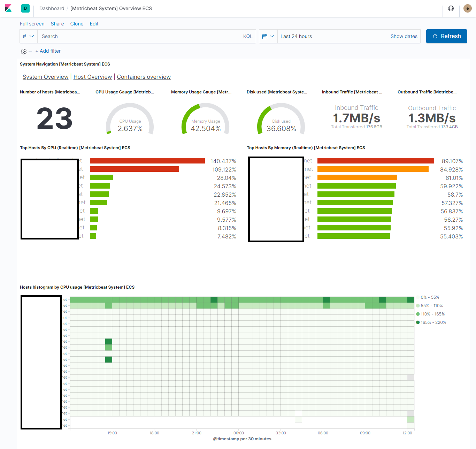476x449 pixels.
Task: Open the calendar quick date menu
Action: (x=268, y=36)
